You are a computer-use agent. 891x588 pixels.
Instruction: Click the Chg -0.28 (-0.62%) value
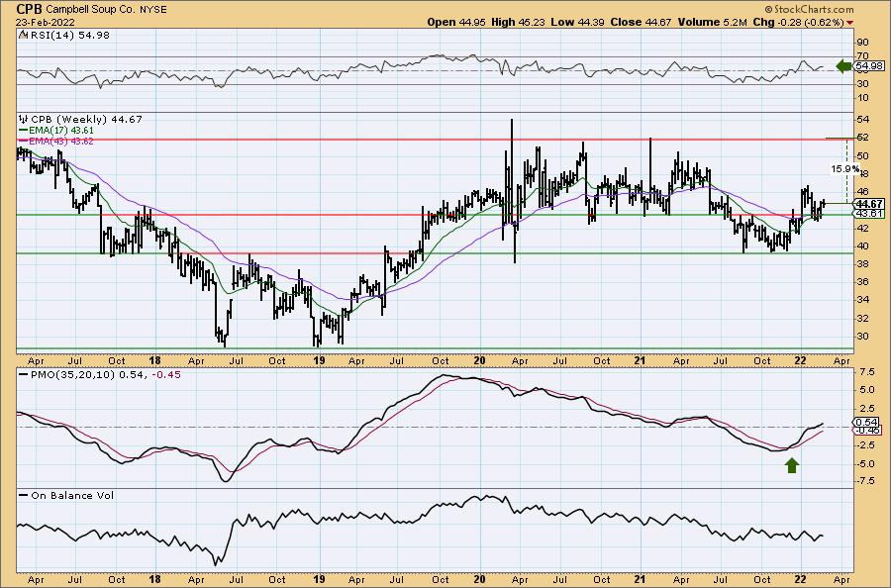click(799, 22)
